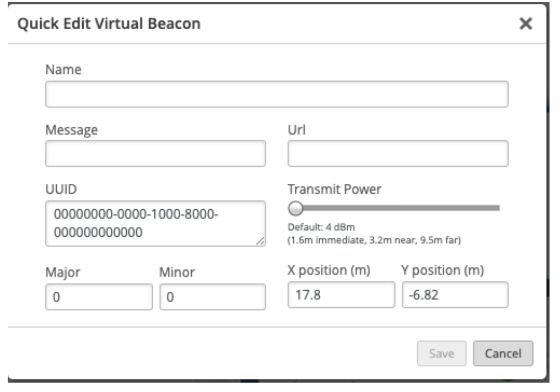This screenshot has height=392, width=560.
Task: Click the 'Message' label
Action: point(72,130)
